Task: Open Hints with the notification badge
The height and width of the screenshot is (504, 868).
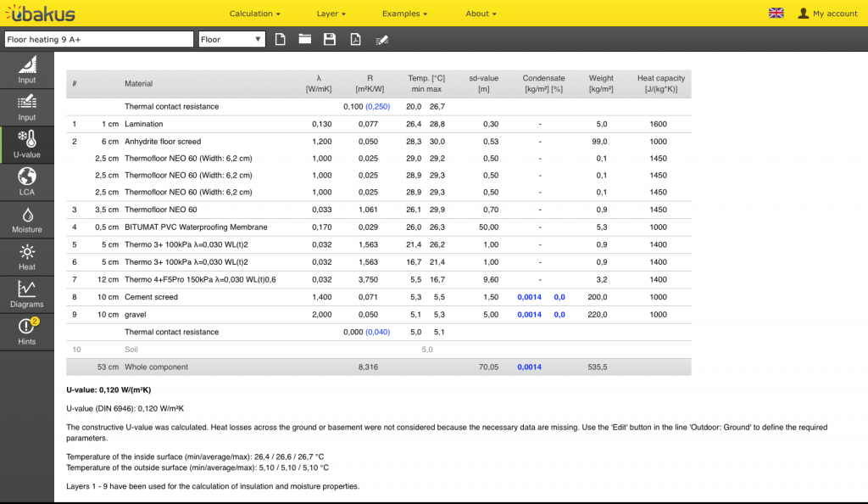Action: tap(27, 331)
